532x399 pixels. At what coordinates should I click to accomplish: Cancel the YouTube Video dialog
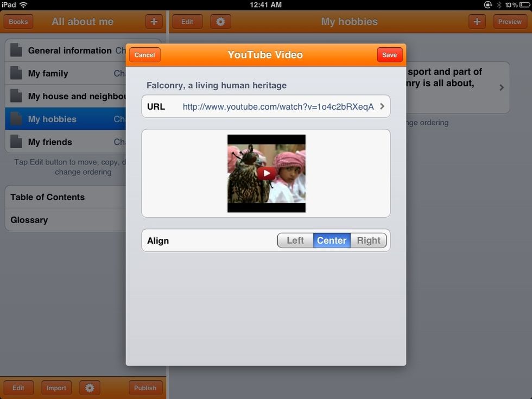(x=144, y=54)
